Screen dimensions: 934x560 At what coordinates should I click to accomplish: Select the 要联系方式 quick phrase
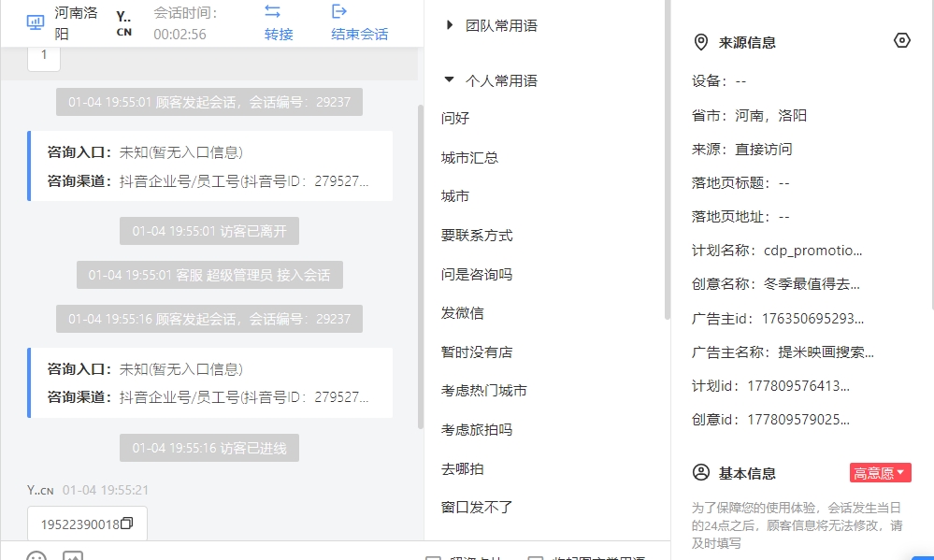point(477,236)
